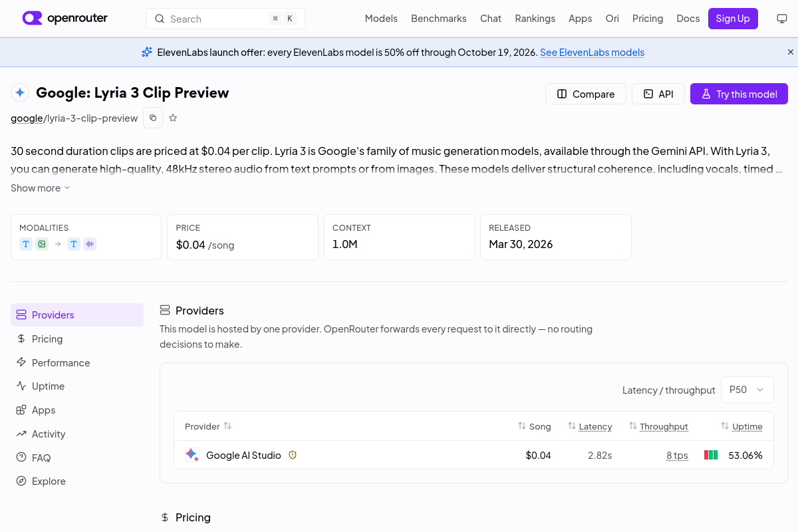This screenshot has height=532, width=798.
Task: Open Activity in the sidebar
Action: 77,434
